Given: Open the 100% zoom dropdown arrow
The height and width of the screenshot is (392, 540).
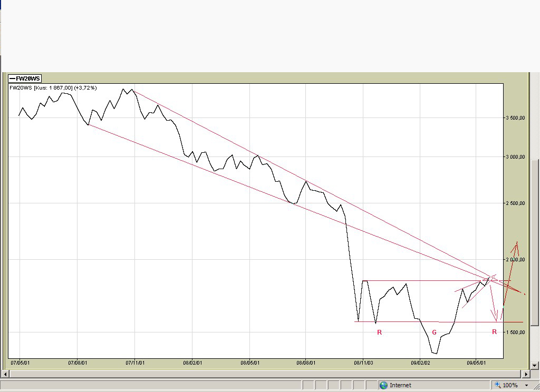Looking at the screenshot, I should [526, 385].
